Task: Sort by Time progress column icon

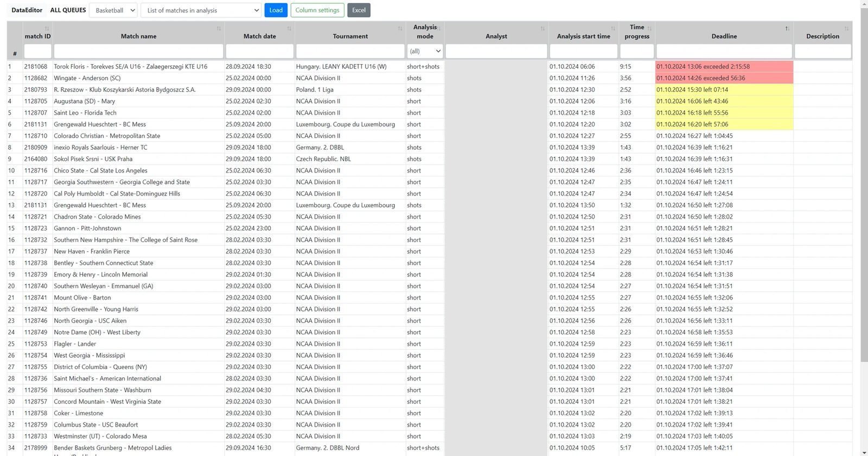Action: (x=649, y=28)
